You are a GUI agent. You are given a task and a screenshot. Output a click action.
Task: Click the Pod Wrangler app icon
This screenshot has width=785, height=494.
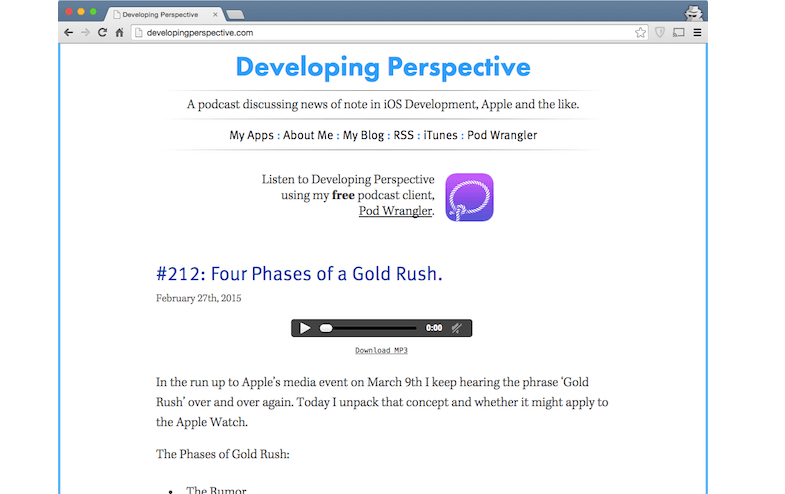pyautogui.click(x=469, y=197)
